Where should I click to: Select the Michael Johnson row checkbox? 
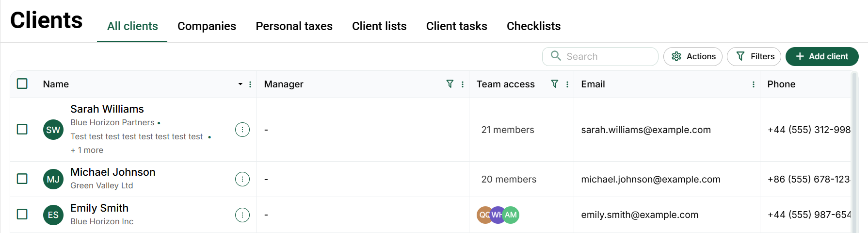[22, 179]
